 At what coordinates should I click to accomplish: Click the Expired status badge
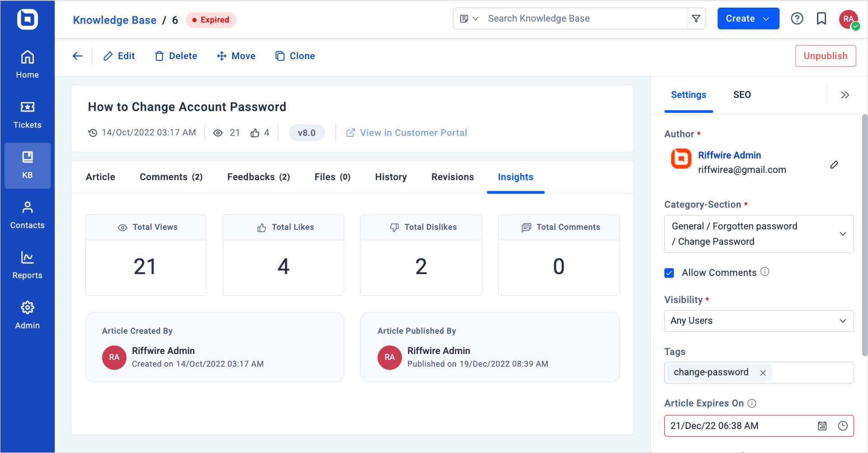coord(210,20)
